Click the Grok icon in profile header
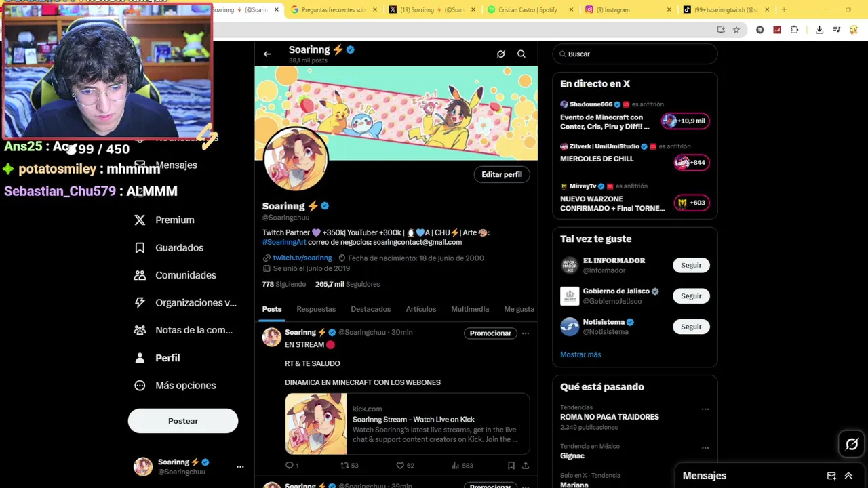Image resolution: width=868 pixels, height=488 pixels. click(x=500, y=54)
